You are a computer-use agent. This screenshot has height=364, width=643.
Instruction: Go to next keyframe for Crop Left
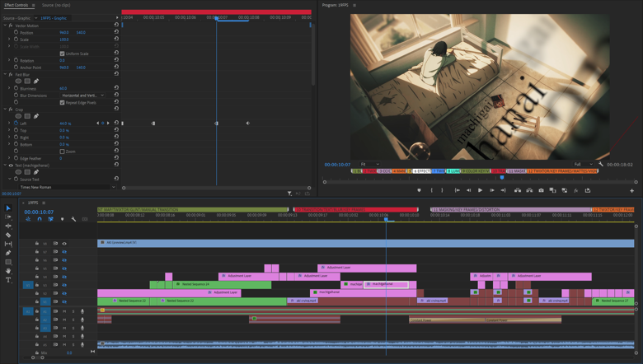(x=108, y=124)
